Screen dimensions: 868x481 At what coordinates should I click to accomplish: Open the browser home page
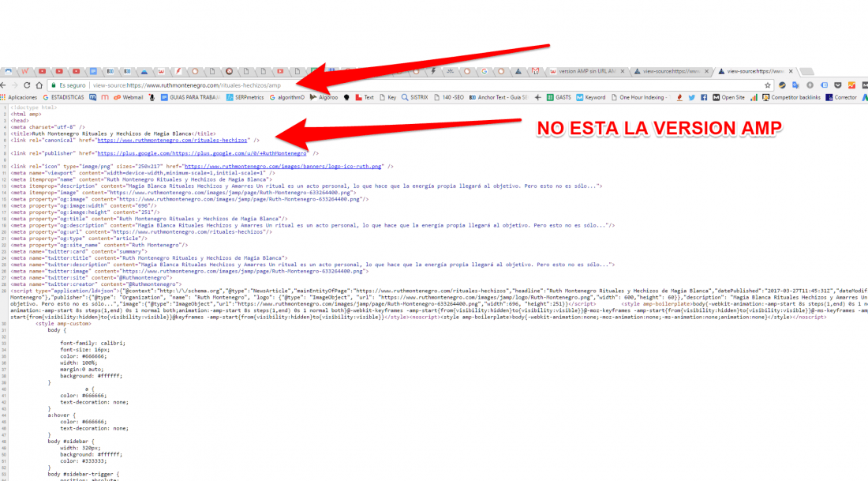tap(39, 85)
